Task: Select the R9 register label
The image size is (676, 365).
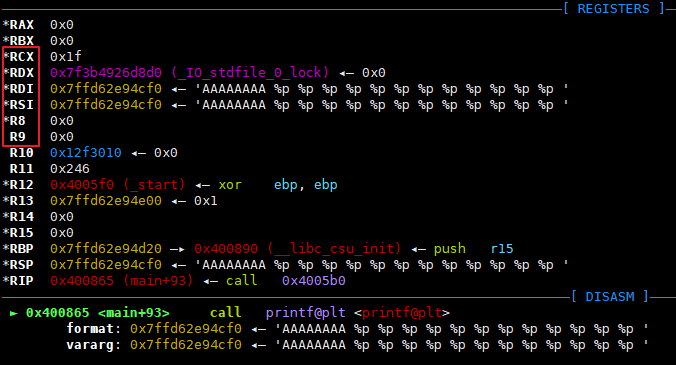Action: [18, 137]
